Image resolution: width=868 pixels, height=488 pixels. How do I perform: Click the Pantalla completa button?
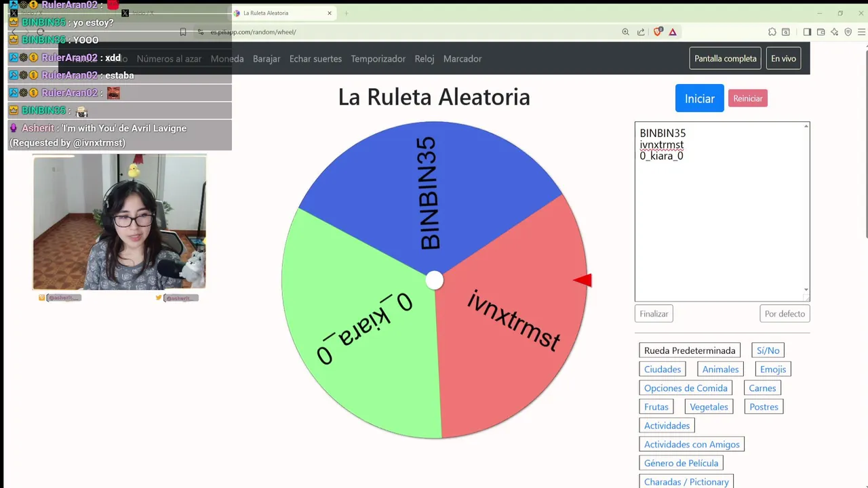click(x=725, y=58)
